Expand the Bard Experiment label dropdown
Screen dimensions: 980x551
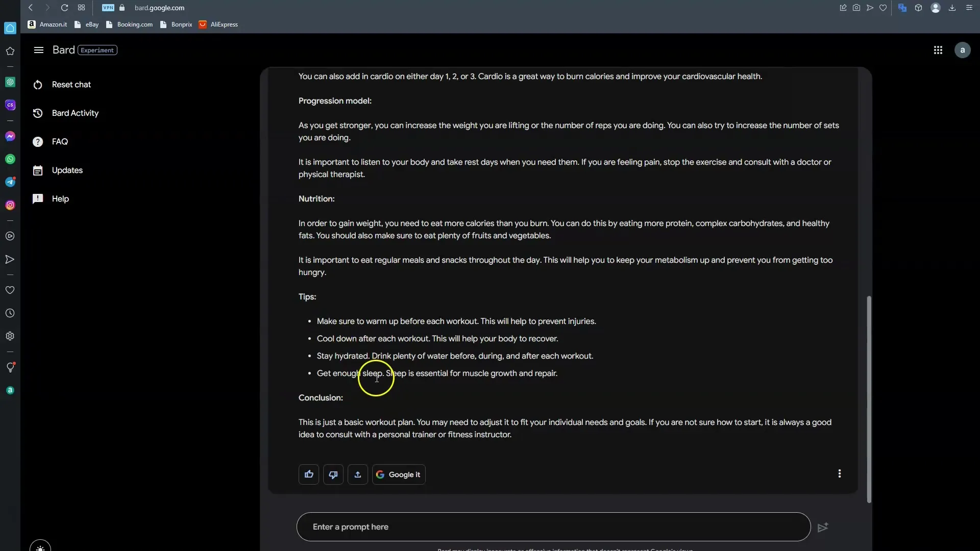point(97,49)
